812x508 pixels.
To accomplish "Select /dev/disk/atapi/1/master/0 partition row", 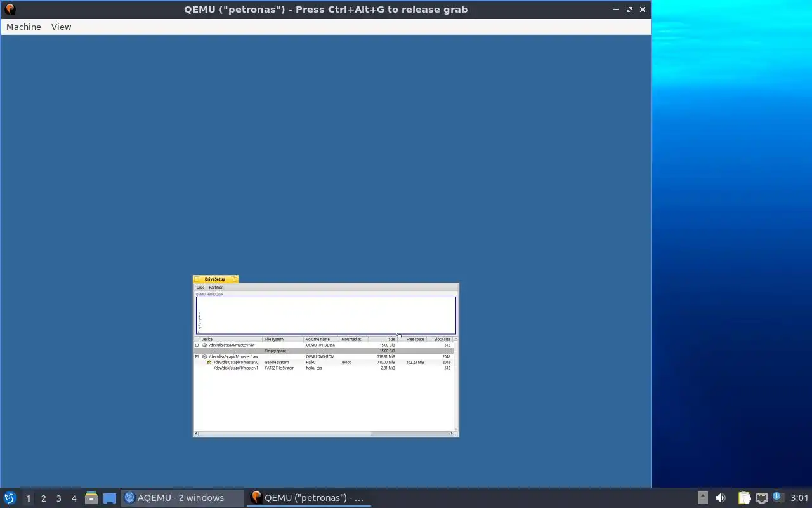I will pyautogui.click(x=324, y=362).
